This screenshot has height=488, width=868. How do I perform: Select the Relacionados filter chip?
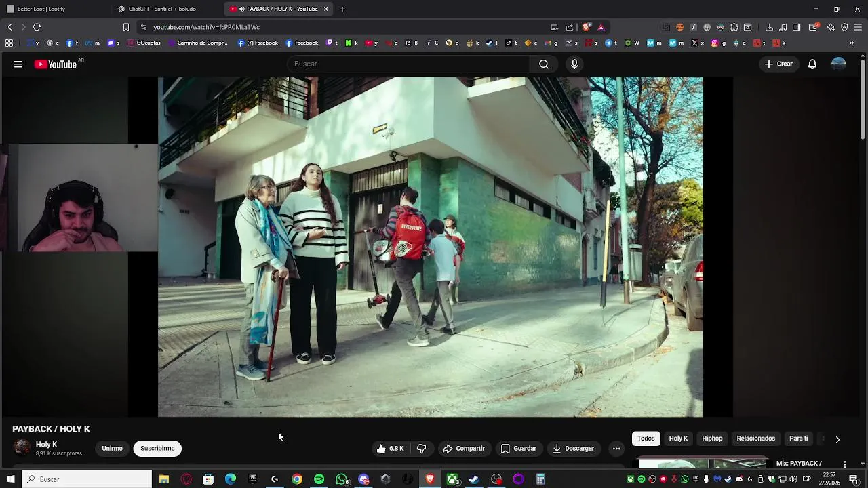756,439
